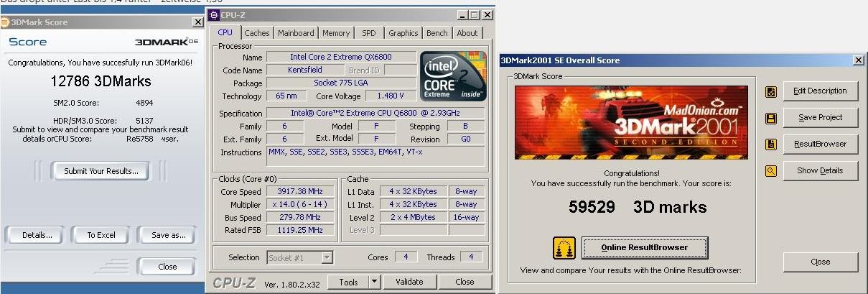
Task: Click the Save as... button
Action: point(169,235)
